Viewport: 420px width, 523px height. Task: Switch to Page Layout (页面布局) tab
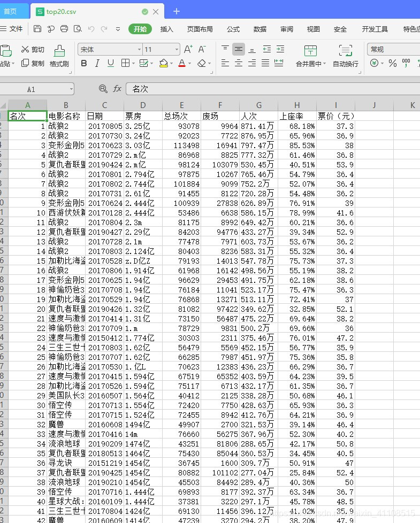[200, 29]
